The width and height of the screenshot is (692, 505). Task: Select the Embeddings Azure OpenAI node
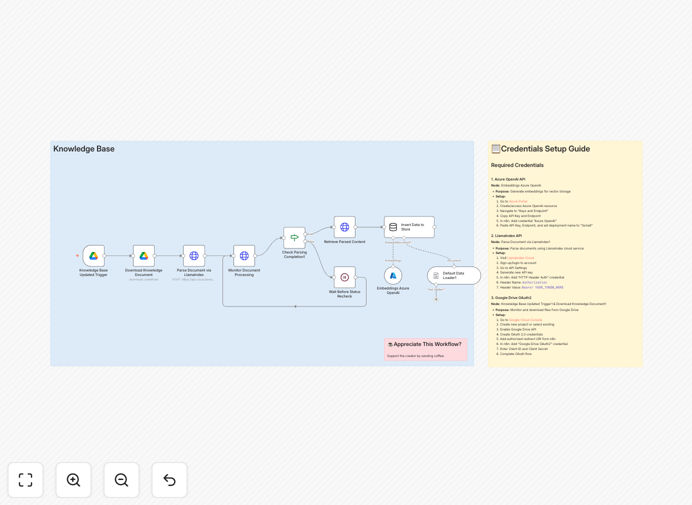[x=393, y=276]
